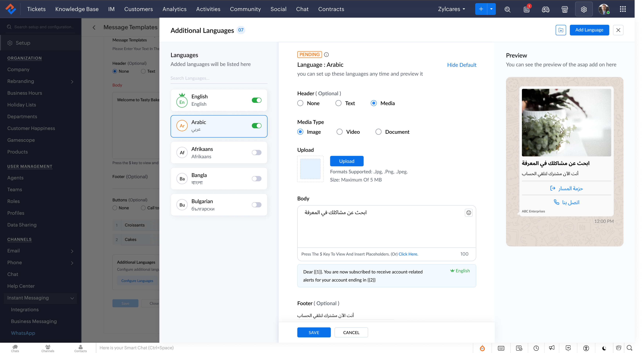Viewport: 644px width, 353px height.
Task: Close the Additional Languages panel
Action: 618,30
